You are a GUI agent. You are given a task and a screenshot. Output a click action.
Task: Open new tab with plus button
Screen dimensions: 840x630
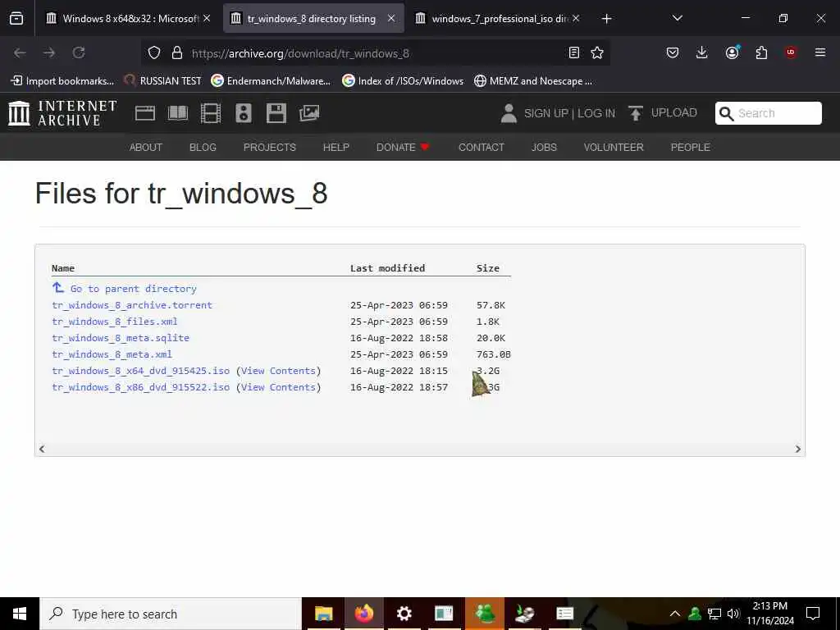tap(606, 19)
